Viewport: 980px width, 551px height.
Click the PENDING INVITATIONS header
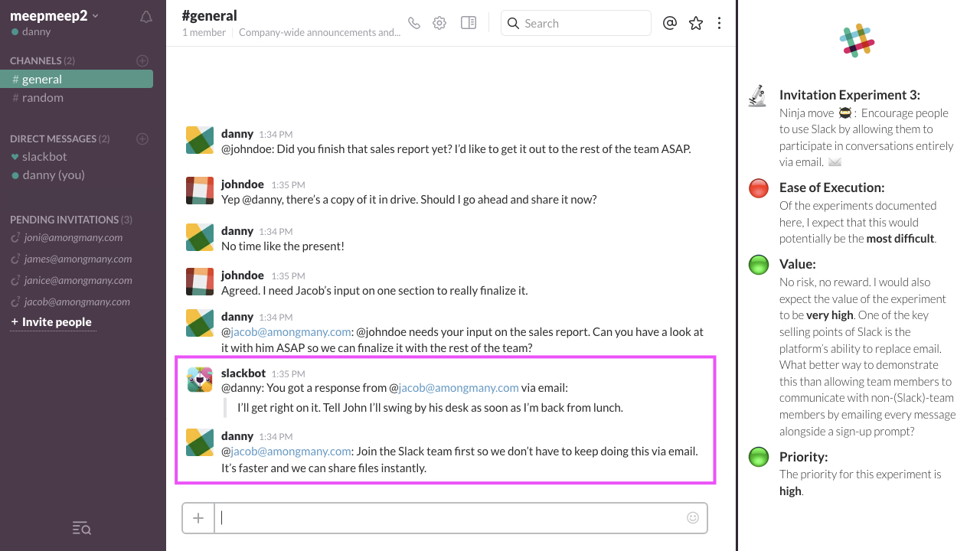tap(71, 220)
